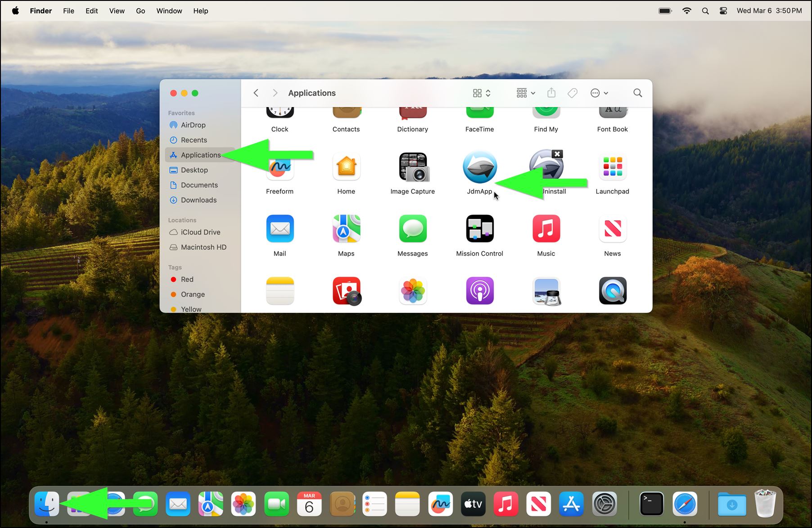Select Downloads in the sidebar
The width and height of the screenshot is (812, 528).
tap(198, 200)
